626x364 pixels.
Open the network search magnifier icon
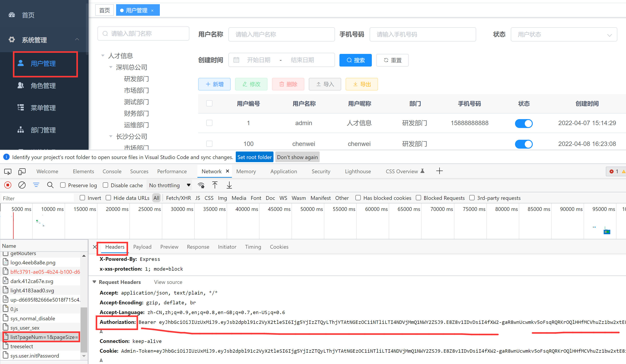(50, 185)
